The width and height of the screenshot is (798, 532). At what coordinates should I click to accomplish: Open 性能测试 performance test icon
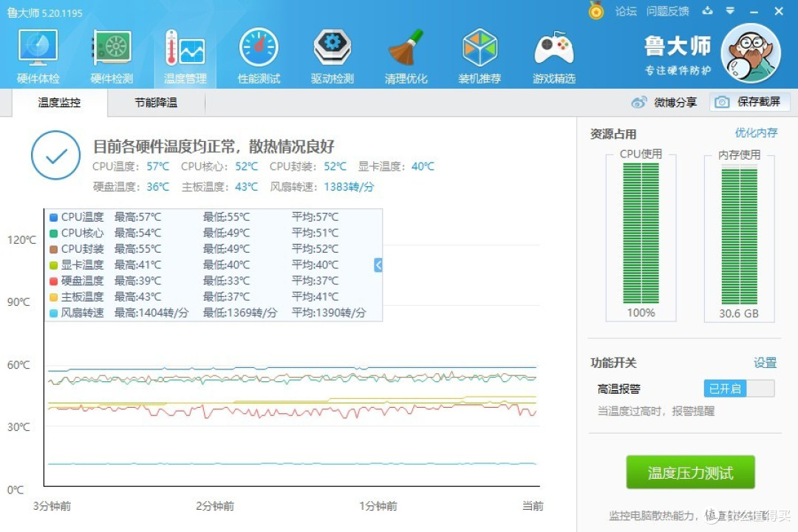(x=259, y=47)
